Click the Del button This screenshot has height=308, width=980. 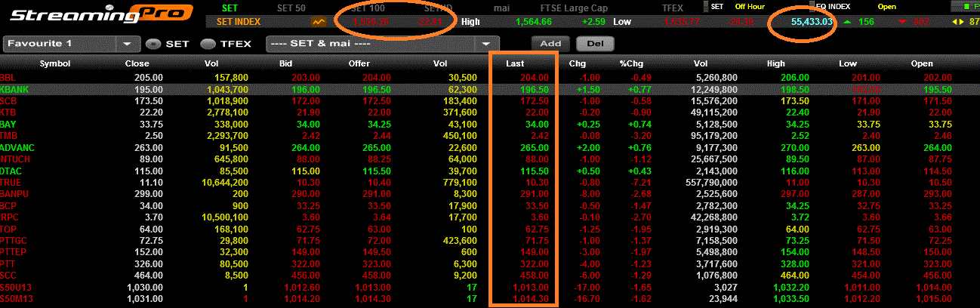pyautogui.click(x=595, y=45)
